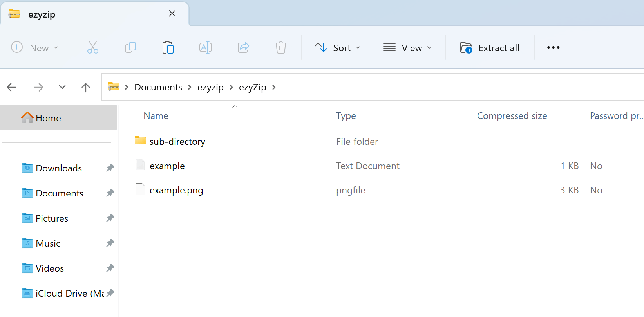This screenshot has width=644, height=317.
Task: Click the Extract all button
Action: click(x=490, y=48)
